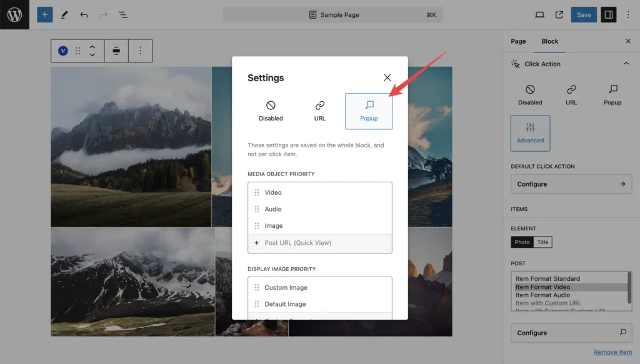Undo the last change
This screenshot has height=364, width=640.
(84, 15)
